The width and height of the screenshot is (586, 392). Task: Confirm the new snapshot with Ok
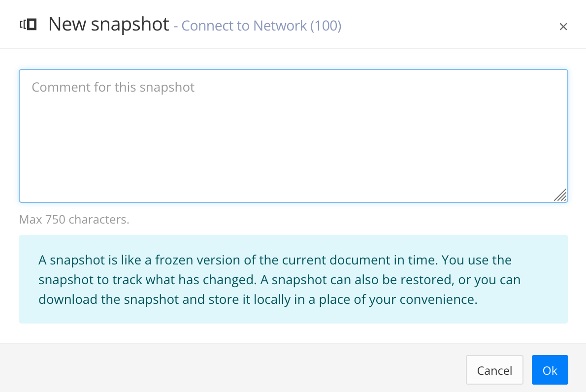(x=550, y=370)
